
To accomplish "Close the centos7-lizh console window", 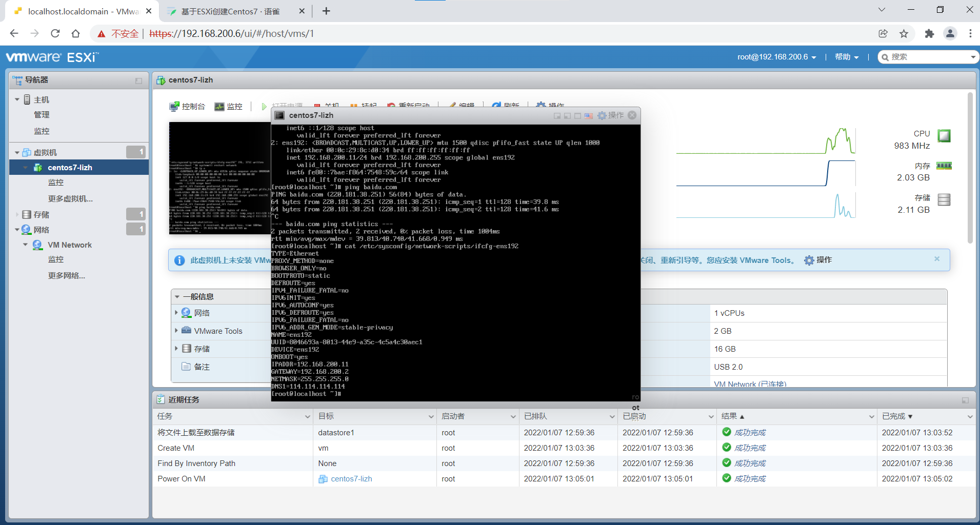I will click(632, 115).
